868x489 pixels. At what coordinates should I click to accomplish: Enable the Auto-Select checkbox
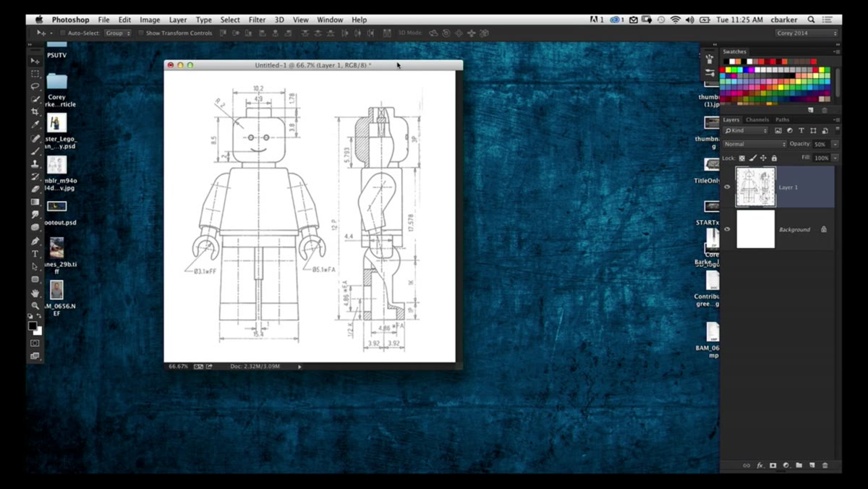tap(63, 33)
